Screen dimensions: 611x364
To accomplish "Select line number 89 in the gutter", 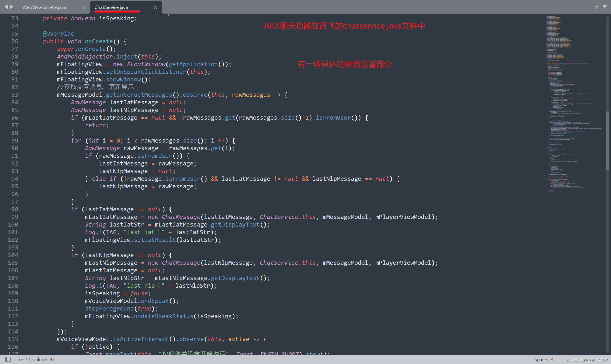I will [14, 141].
